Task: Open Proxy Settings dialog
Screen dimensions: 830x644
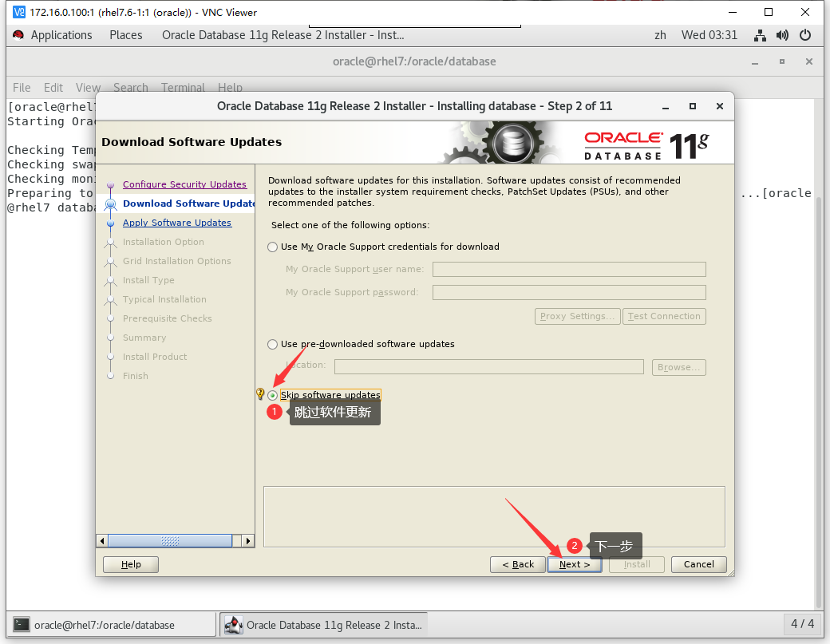Action: [x=578, y=316]
